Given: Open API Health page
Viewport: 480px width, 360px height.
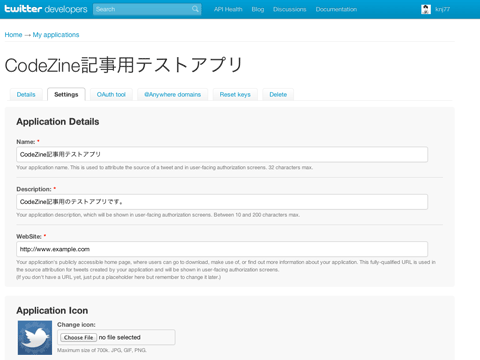Looking at the screenshot, I should pyautogui.click(x=228, y=9).
